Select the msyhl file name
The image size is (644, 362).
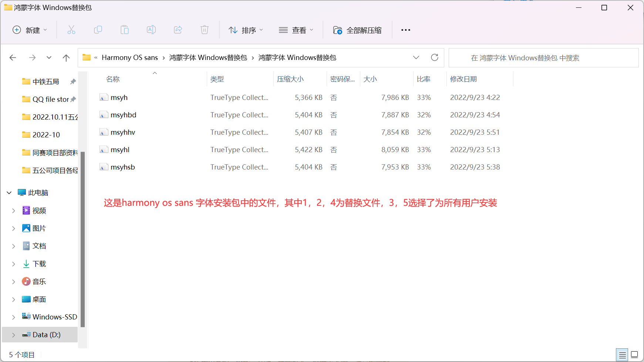[120, 150]
